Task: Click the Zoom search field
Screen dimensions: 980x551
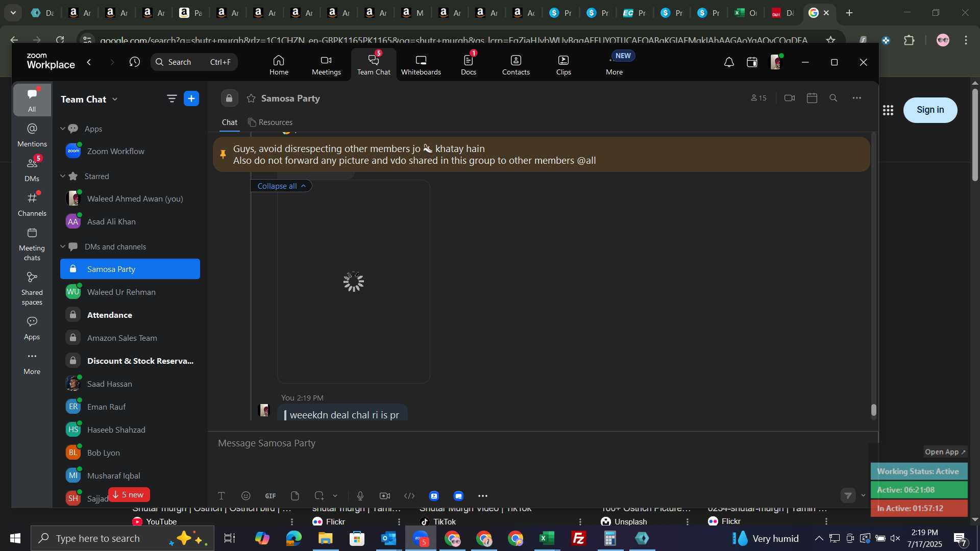Action: click(x=194, y=62)
